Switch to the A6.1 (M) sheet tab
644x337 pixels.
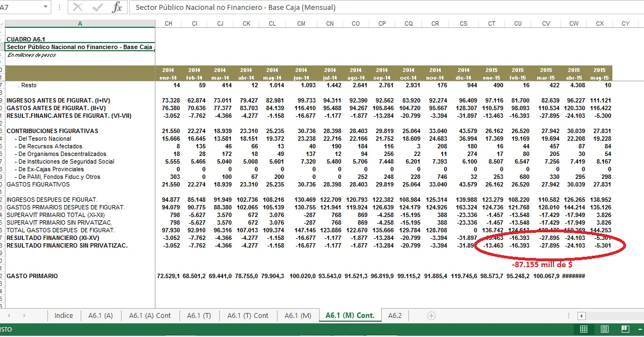point(298,315)
